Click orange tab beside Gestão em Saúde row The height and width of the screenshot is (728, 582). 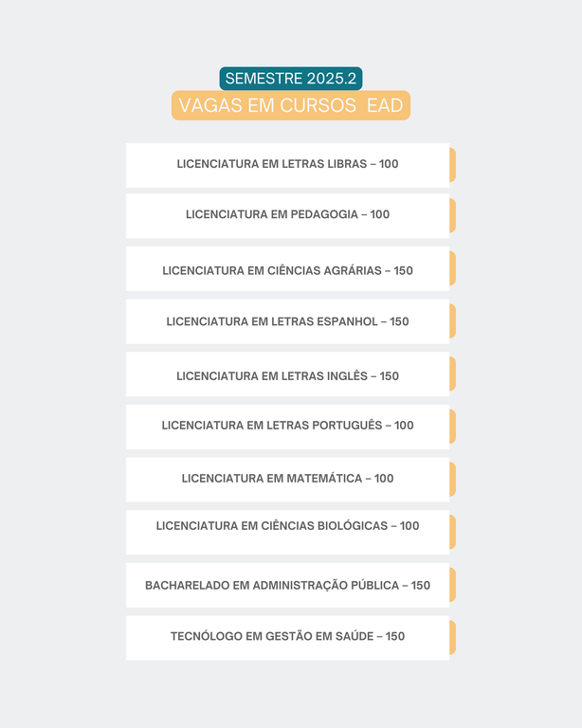click(x=452, y=638)
